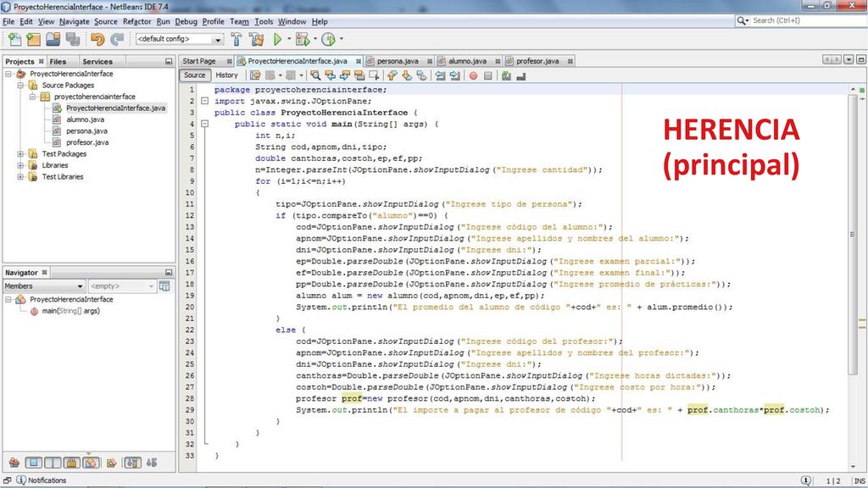Redo the last undone edit
Screen dimensions: 868x488
click(117, 39)
